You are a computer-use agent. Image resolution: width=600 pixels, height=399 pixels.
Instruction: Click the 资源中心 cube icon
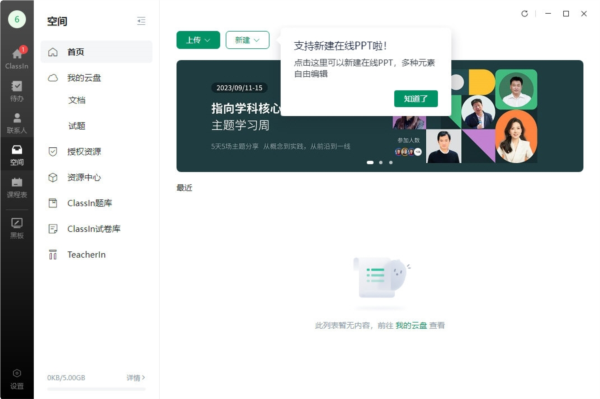pos(53,178)
